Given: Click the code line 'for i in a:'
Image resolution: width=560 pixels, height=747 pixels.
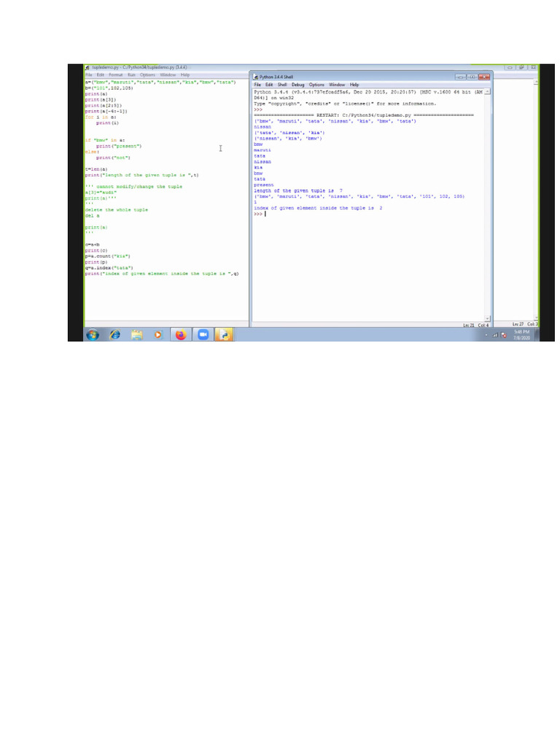Looking at the screenshot, I should point(101,117).
